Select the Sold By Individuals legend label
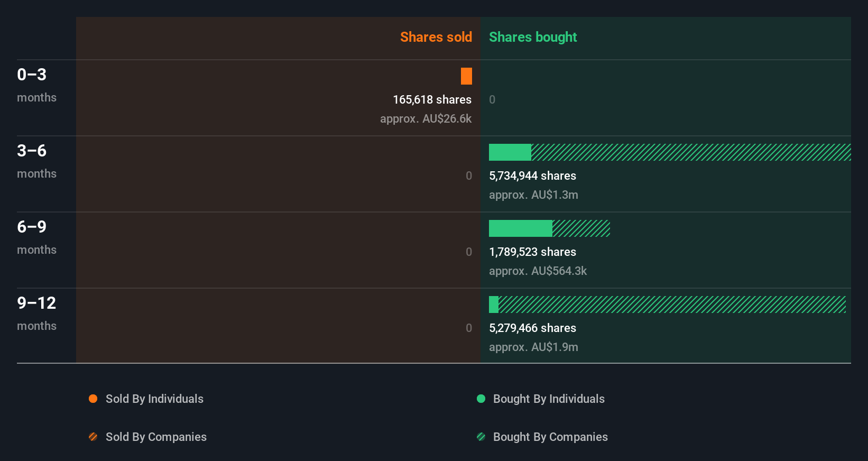 click(x=154, y=399)
